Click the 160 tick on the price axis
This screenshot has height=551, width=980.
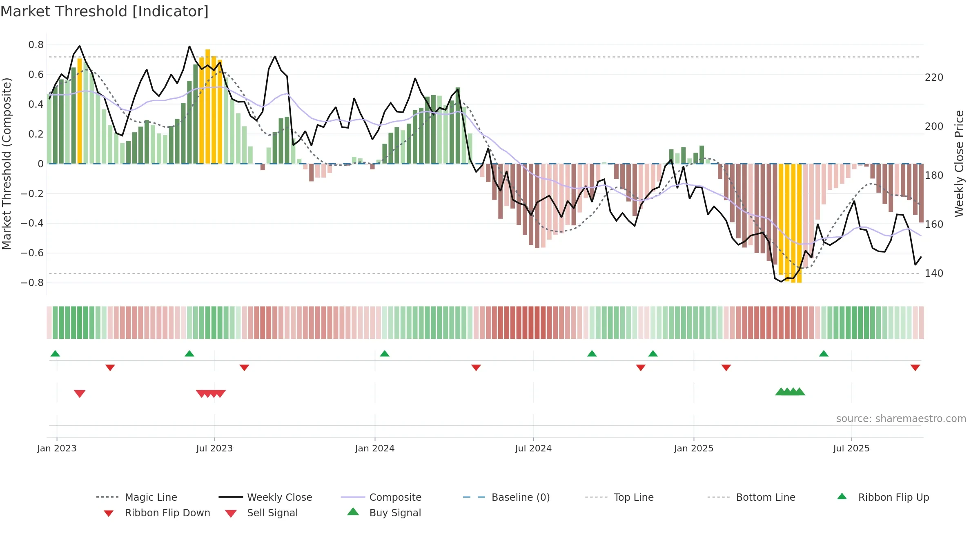point(934,224)
